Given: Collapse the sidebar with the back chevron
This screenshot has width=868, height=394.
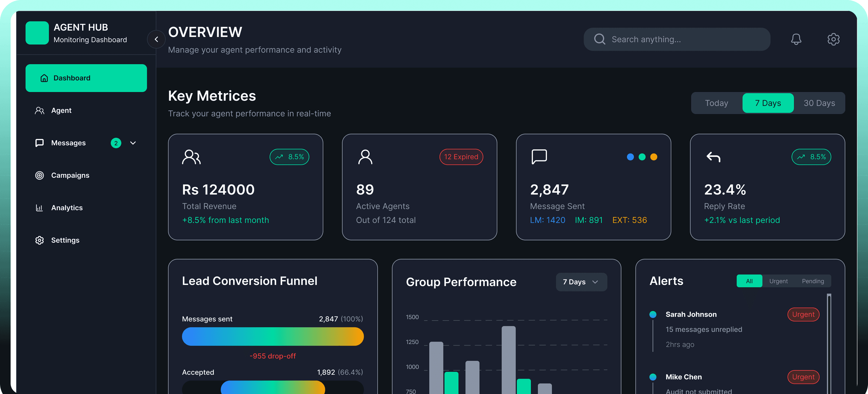Looking at the screenshot, I should pos(156,39).
